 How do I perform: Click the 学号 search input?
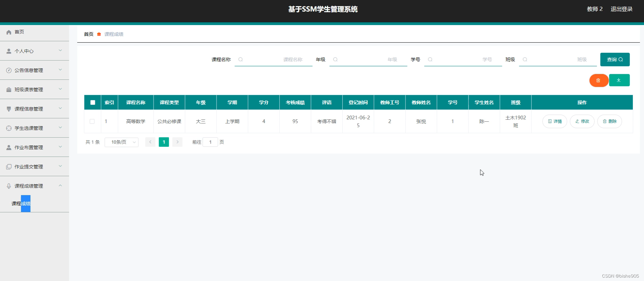(463, 60)
